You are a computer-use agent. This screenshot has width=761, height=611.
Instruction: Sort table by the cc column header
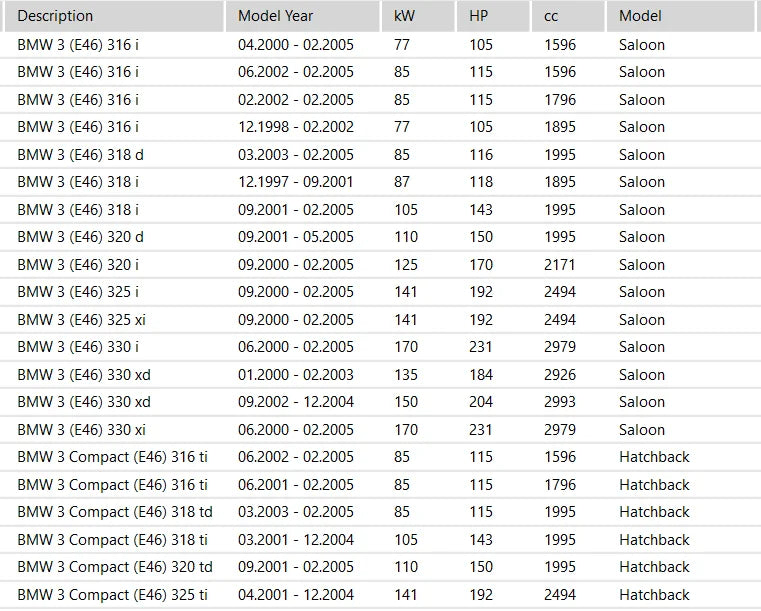[551, 16]
